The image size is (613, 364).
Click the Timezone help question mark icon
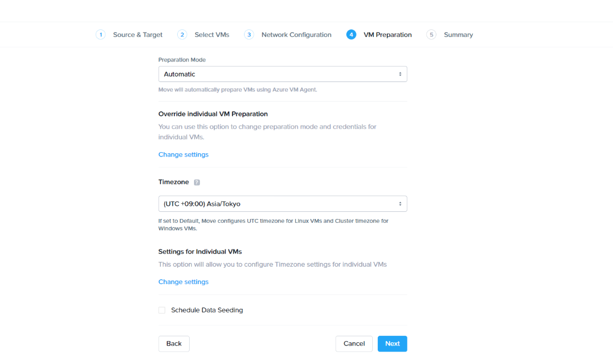(197, 183)
